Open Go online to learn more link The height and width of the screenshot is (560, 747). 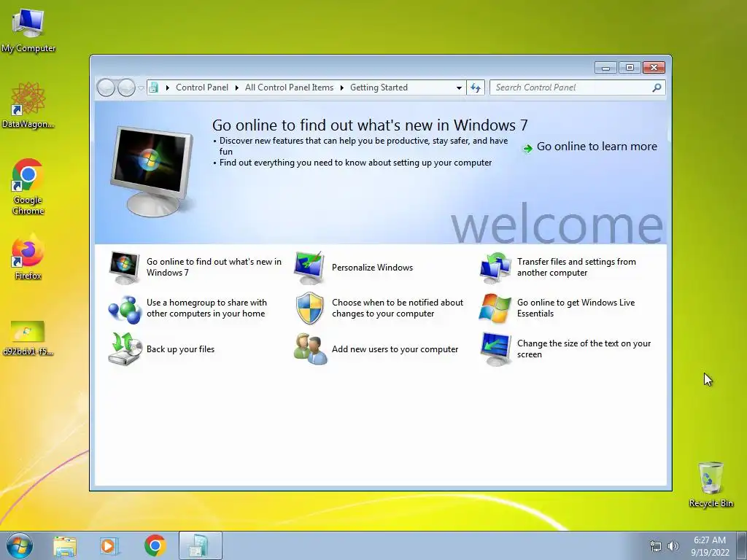click(597, 147)
